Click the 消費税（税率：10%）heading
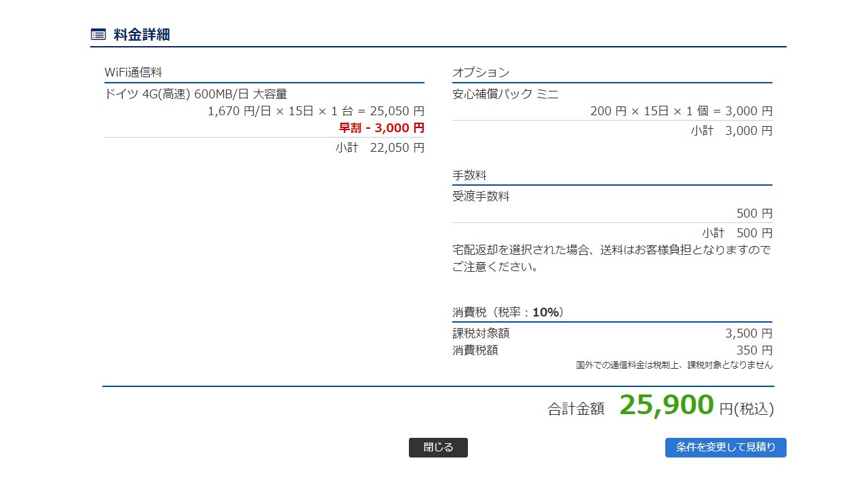Screen dimensions: 868x488 (x=509, y=312)
